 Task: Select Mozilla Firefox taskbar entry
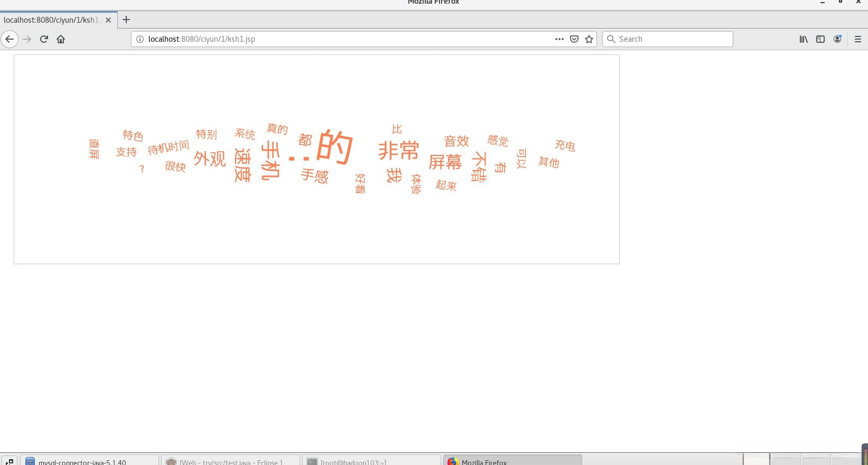[512, 461]
